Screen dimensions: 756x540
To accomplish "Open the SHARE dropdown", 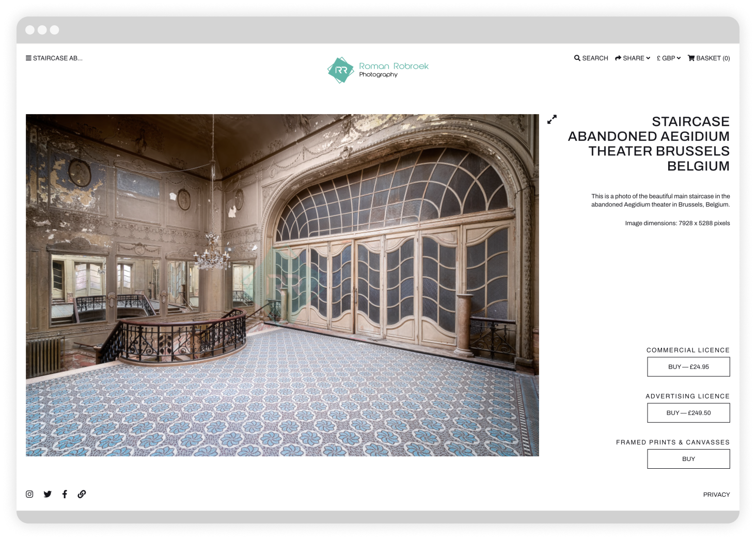I will point(632,58).
